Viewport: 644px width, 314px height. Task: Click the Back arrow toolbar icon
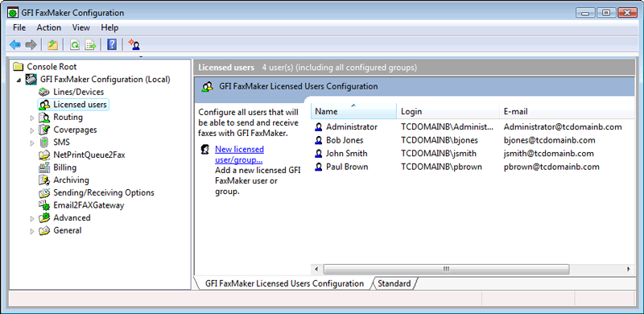pos(15,45)
